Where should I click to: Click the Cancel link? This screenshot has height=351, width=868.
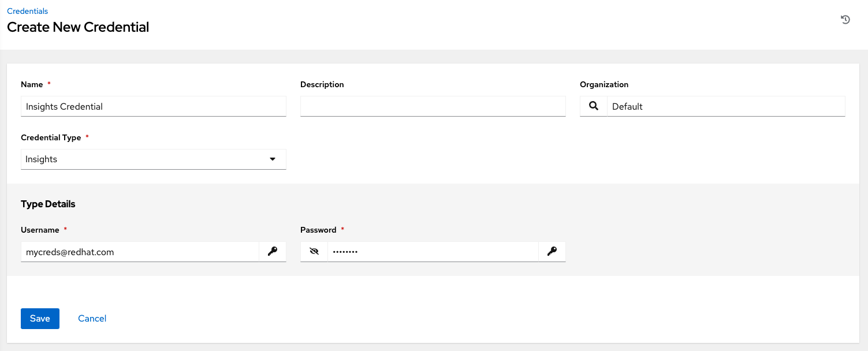click(92, 319)
